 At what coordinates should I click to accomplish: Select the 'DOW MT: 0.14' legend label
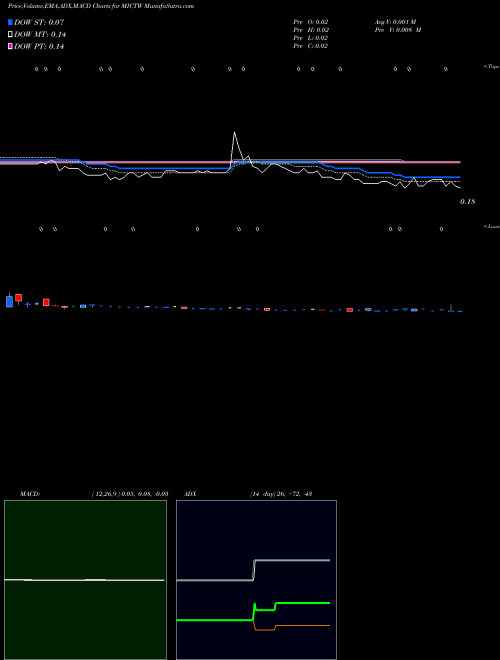40,34
